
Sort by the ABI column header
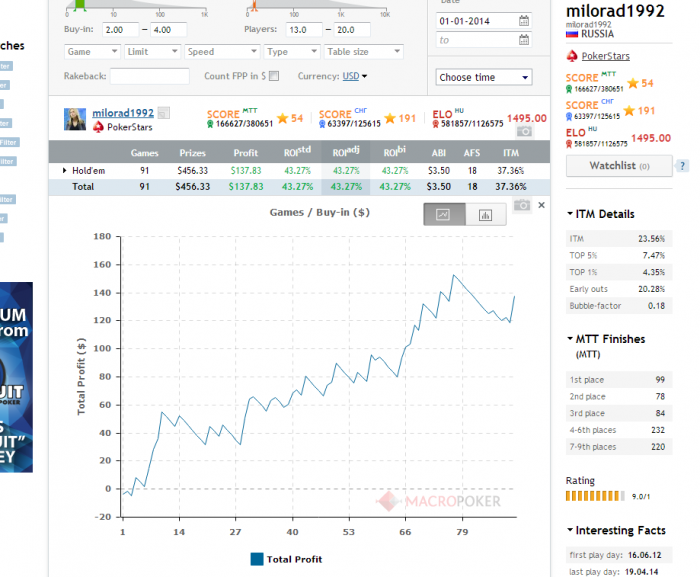click(439, 153)
